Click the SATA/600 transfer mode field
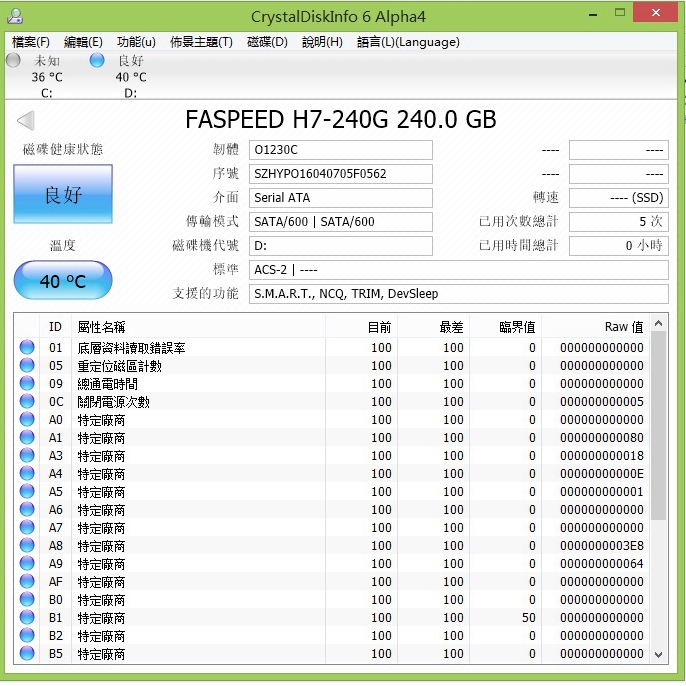686x686 pixels. (341, 222)
